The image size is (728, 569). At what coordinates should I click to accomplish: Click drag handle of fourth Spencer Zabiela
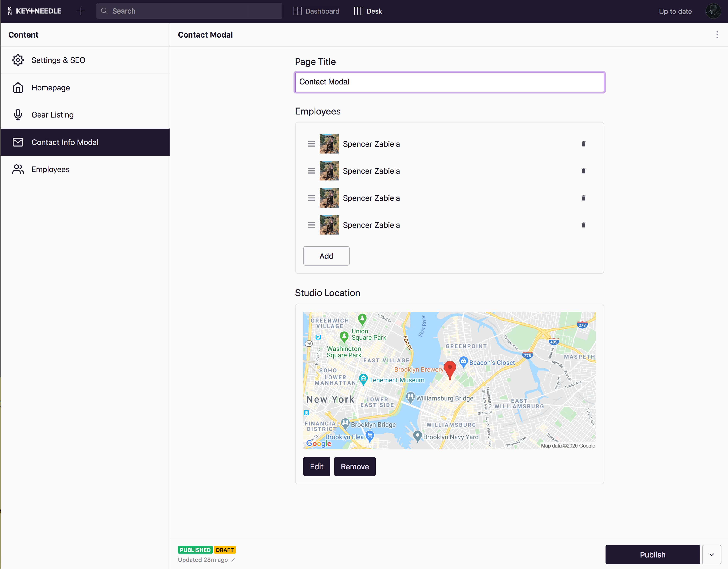pyautogui.click(x=311, y=225)
